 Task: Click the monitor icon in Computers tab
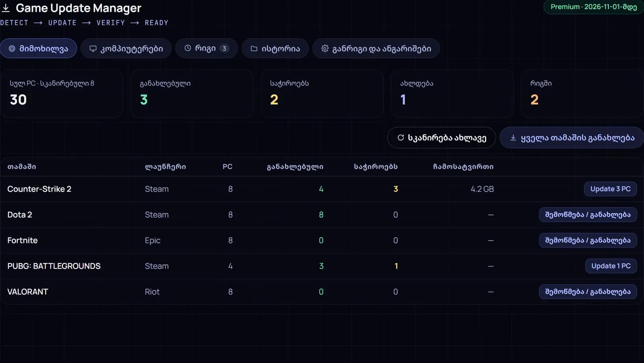click(93, 48)
